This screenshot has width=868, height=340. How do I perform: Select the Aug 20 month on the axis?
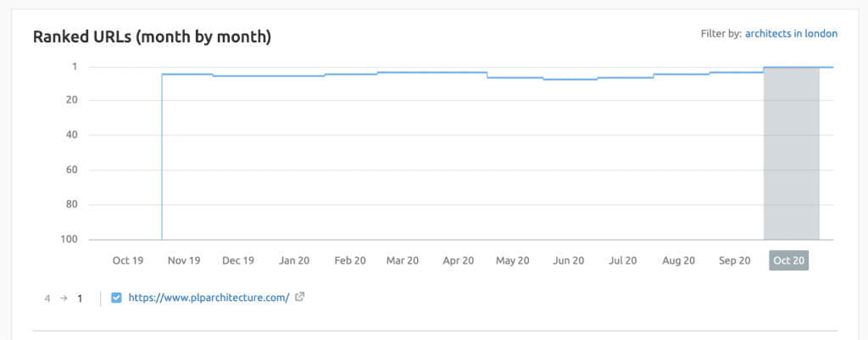click(x=679, y=260)
